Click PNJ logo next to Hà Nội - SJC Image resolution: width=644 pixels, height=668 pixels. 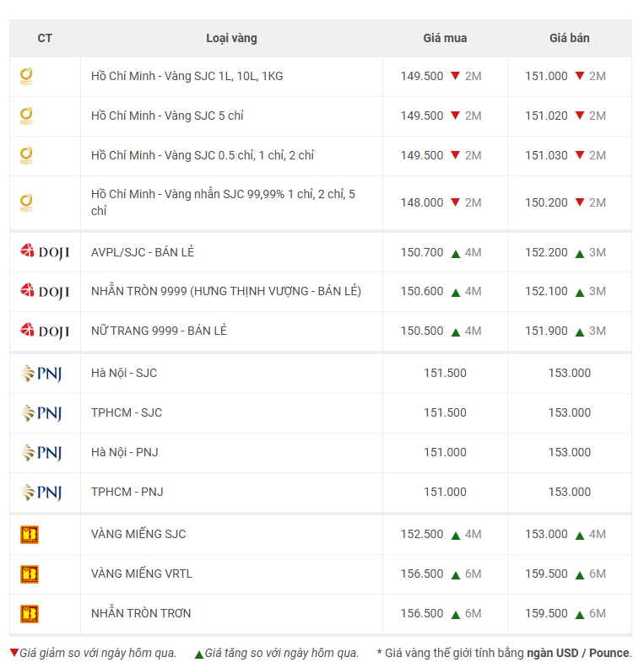41,374
